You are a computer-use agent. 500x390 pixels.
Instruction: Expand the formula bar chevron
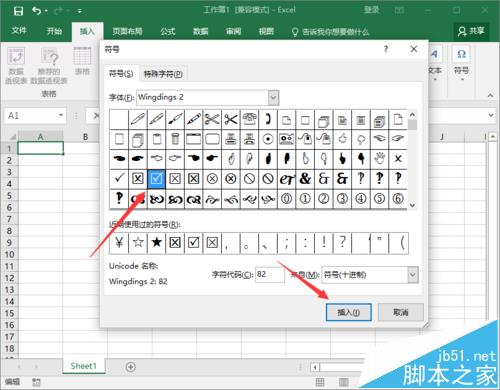tap(491, 115)
